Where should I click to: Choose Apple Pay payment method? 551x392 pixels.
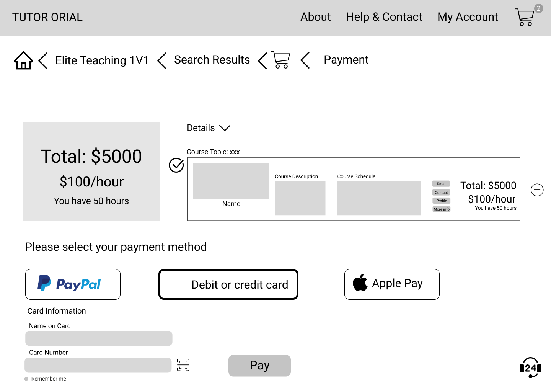[x=392, y=284]
